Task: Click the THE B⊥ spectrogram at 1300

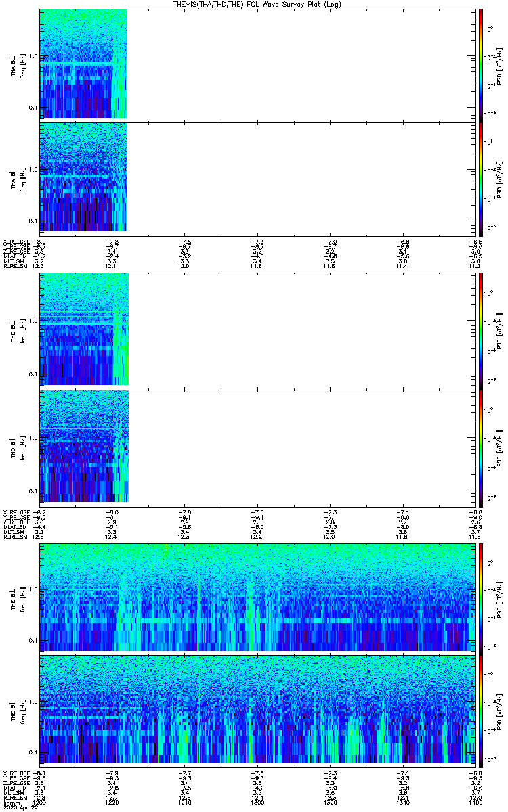Action: 257,597
